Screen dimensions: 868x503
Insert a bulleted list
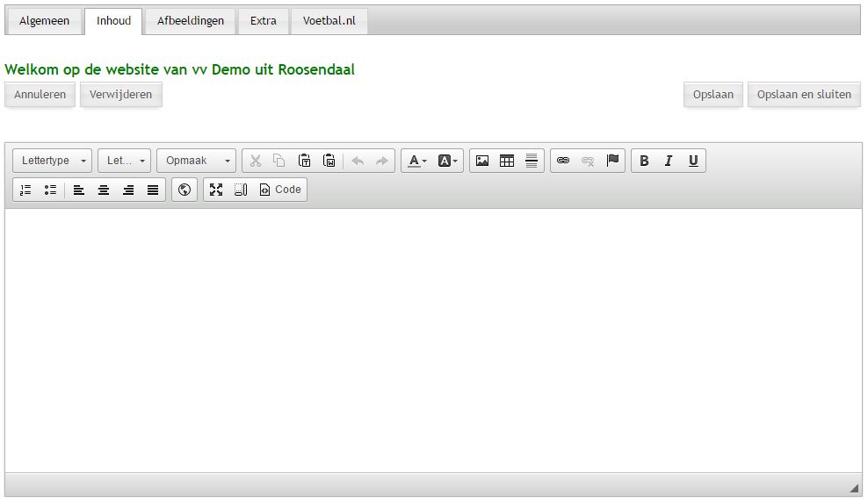coord(50,190)
